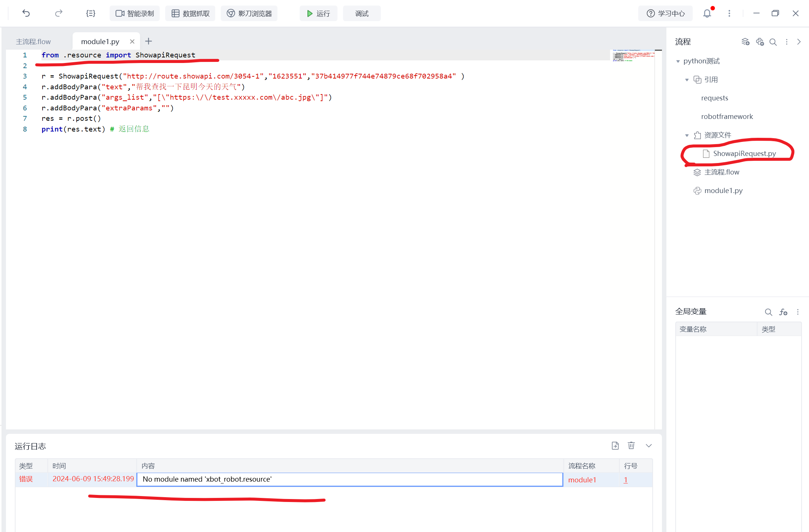Image resolution: width=809 pixels, height=532 pixels.
Task: Click the error line number 1 link
Action: [x=626, y=480]
